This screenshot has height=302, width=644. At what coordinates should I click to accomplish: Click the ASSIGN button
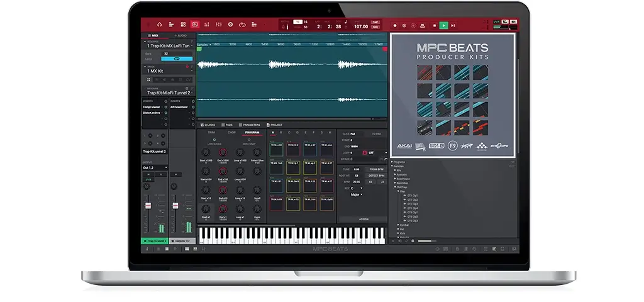coord(364,219)
